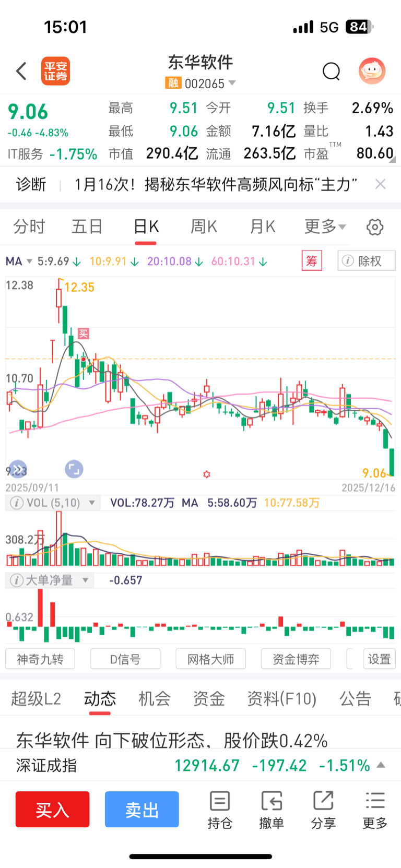
Task: Expand the MA indicator dropdown
Action: pyautogui.click(x=19, y=261)
